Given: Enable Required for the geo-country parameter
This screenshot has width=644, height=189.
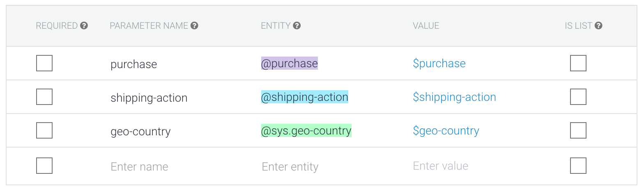Looking at the screenshot, I should [44, 130].
